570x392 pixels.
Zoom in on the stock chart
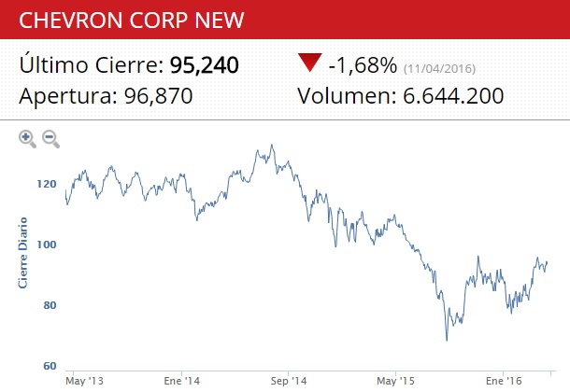27,139
